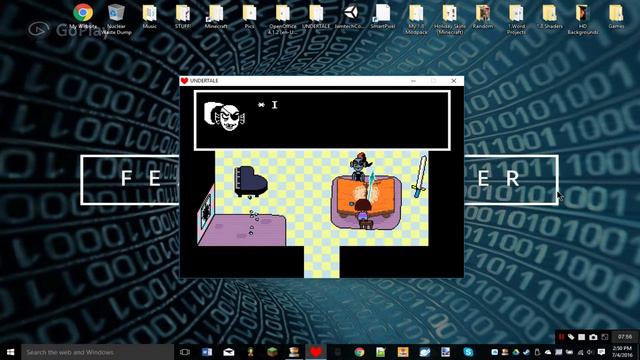
Task: Click Undyne standing behind the table
Action: [360, 167]
